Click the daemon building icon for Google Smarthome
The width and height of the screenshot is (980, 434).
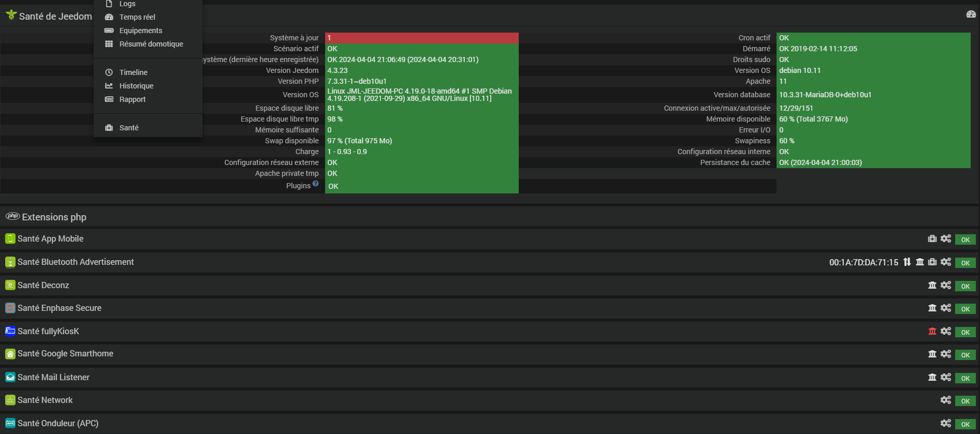click(x=932, y=354)
